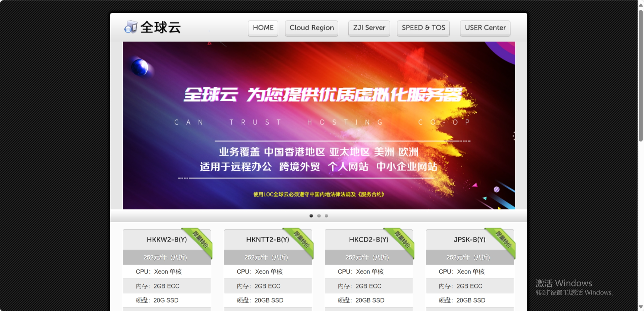Open the Cloud Region navigation item
The image size is (644, 311).
(312, 28)
